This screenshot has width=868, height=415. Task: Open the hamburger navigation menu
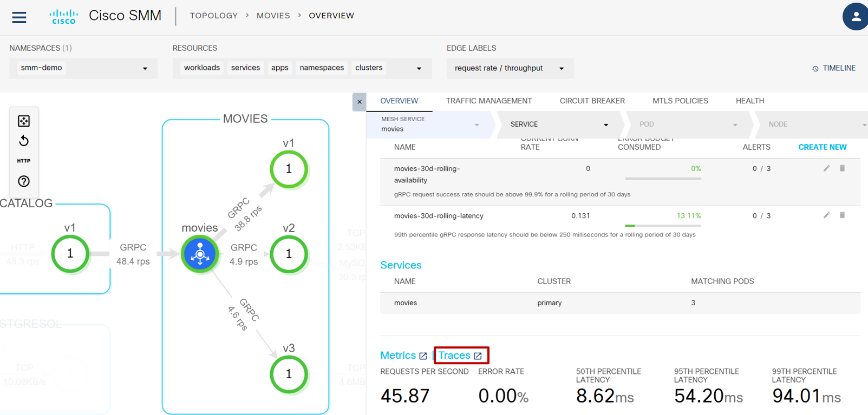coord(19,17)
